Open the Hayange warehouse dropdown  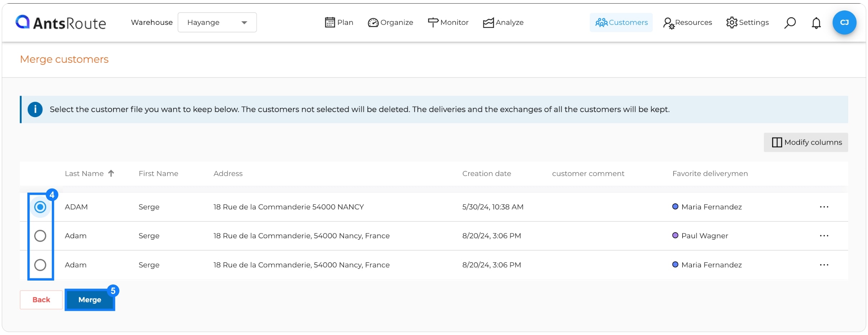(217, 22)
